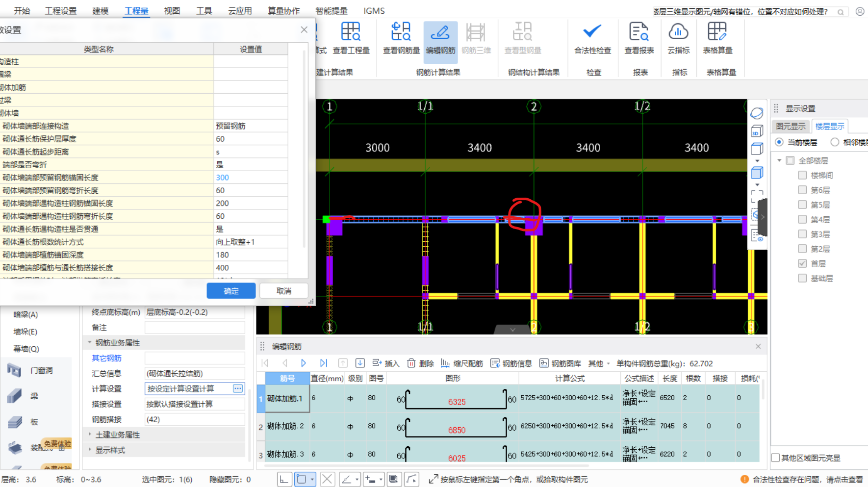The width and height of the screenshot is (868, 487).
Task: Open the 工程设置 menu tab
Action: pyautogui.click(x=61, y=11)
